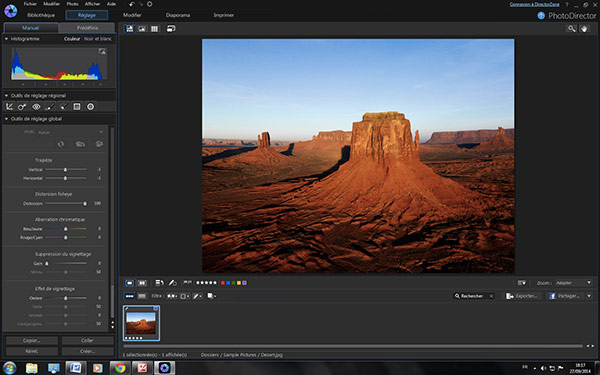The width and height of the screenshot is (600, 375).
Task: Toggle list view in browser panel
Action: pyautogui.click(x=142, y=296)
